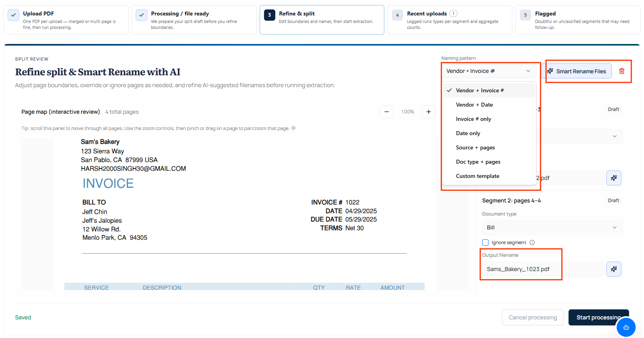Click the email HARSH2000SINGH30@GMAIL.COM
The width and height of the screenshot is (644, 338).
click(133, 168)
